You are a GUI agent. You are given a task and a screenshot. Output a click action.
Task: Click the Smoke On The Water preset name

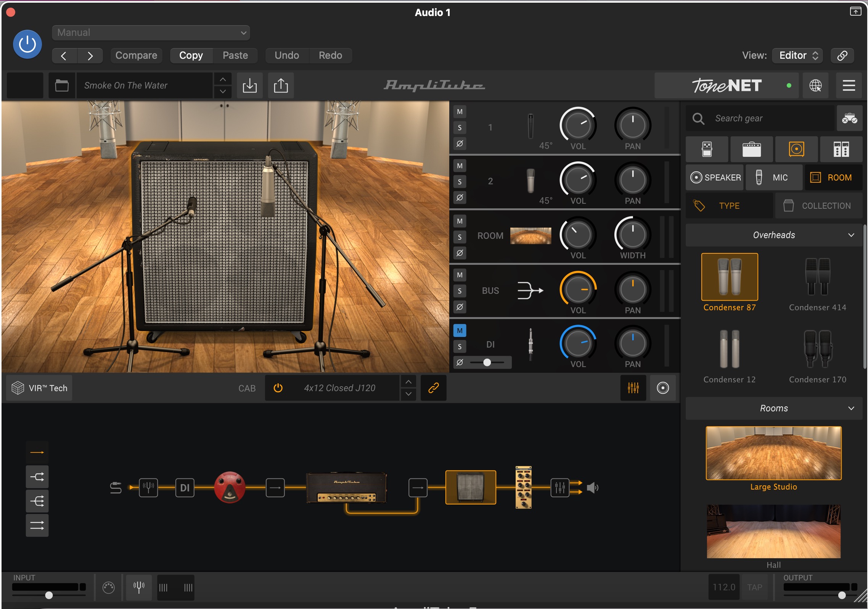[x=144, y=85]
